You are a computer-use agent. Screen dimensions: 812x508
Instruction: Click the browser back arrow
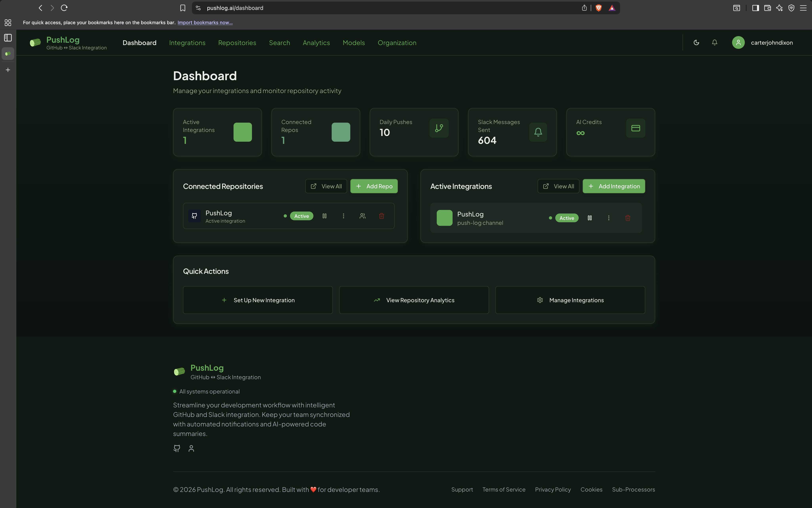pyautogui.click(x=41, y=8)
